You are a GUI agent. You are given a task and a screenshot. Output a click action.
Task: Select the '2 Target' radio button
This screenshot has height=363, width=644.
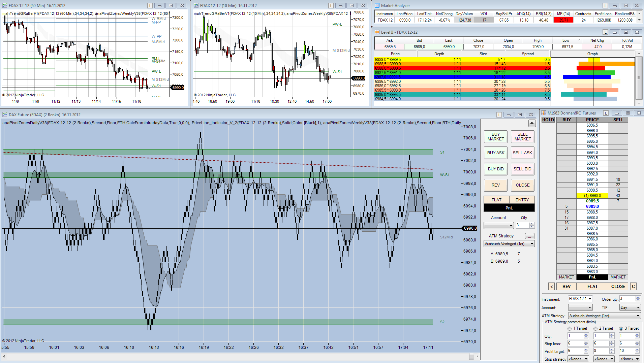coord(595,329)
